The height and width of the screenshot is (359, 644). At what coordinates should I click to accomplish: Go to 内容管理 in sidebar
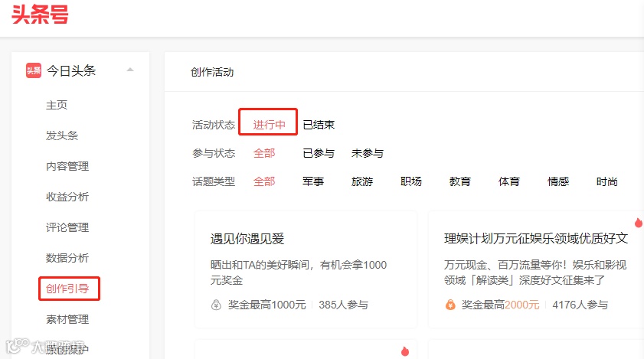tap(67, 166)
